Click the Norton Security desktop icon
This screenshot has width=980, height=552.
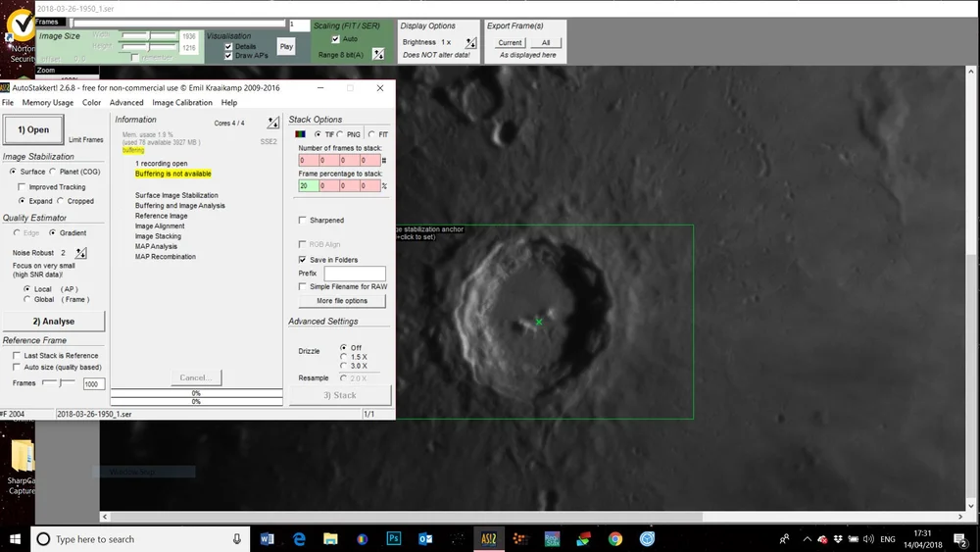pyautogui.click(x=22, y=35)
